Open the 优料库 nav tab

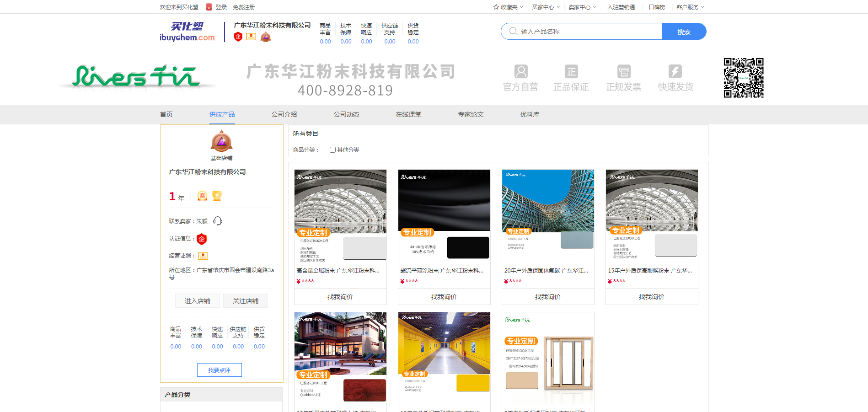point(530,114)
